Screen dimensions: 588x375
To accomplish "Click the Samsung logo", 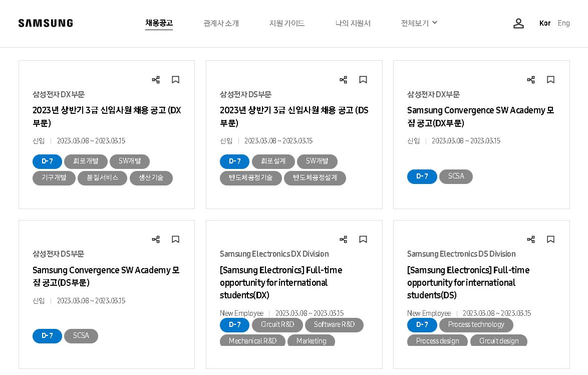I will [x=46, y=23].
